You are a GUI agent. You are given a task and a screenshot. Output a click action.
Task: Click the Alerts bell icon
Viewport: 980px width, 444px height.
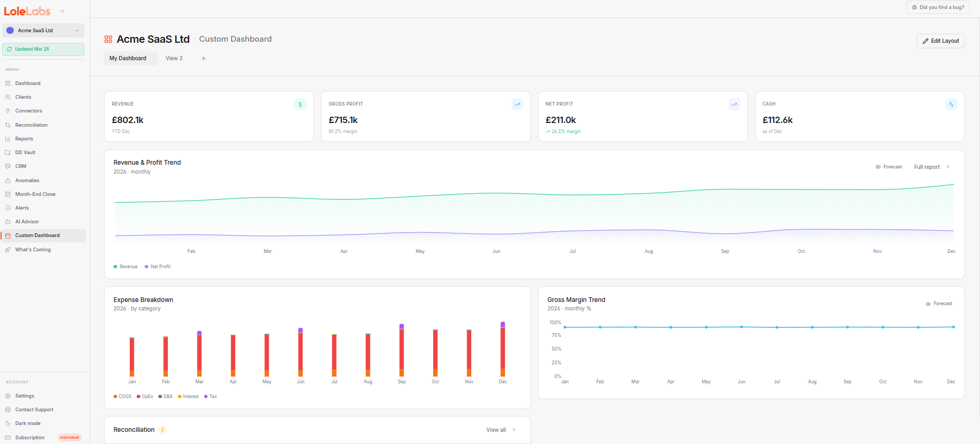pyautogui.click(x=8, y=208)
